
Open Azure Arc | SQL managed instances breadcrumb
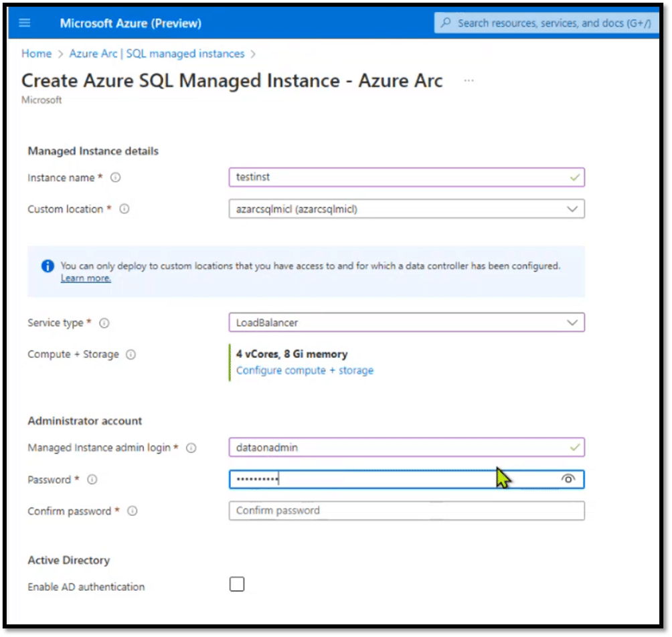tap(157, 54)
